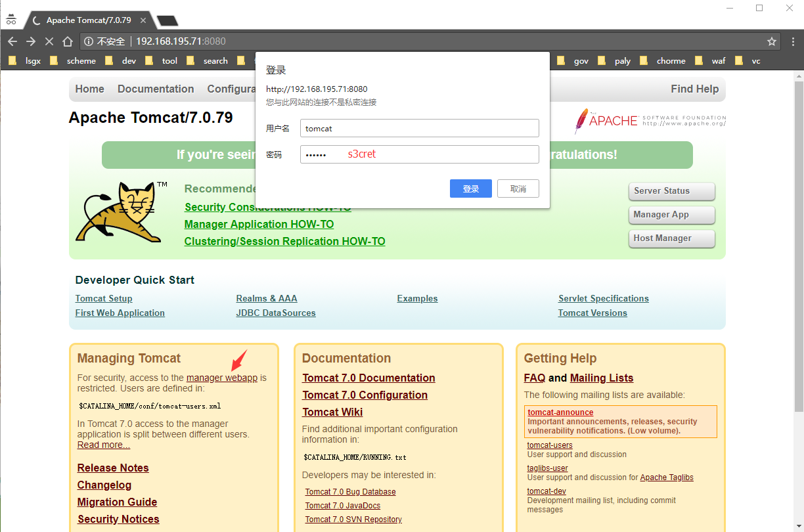804x532 pixels.
Task: Click the manager webapp link
Action: pyautogui.click(x=222, y=378)
